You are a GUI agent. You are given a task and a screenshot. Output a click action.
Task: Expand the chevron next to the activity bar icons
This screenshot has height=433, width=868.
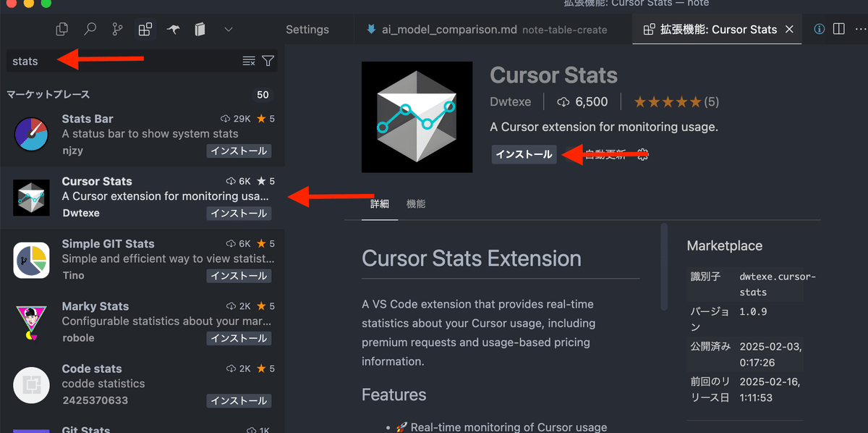[x=229, y=29]
